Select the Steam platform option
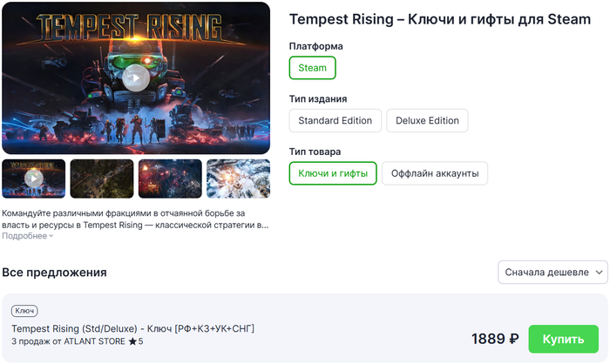Screen dimensions: 610x364 (x=312, y=68)
